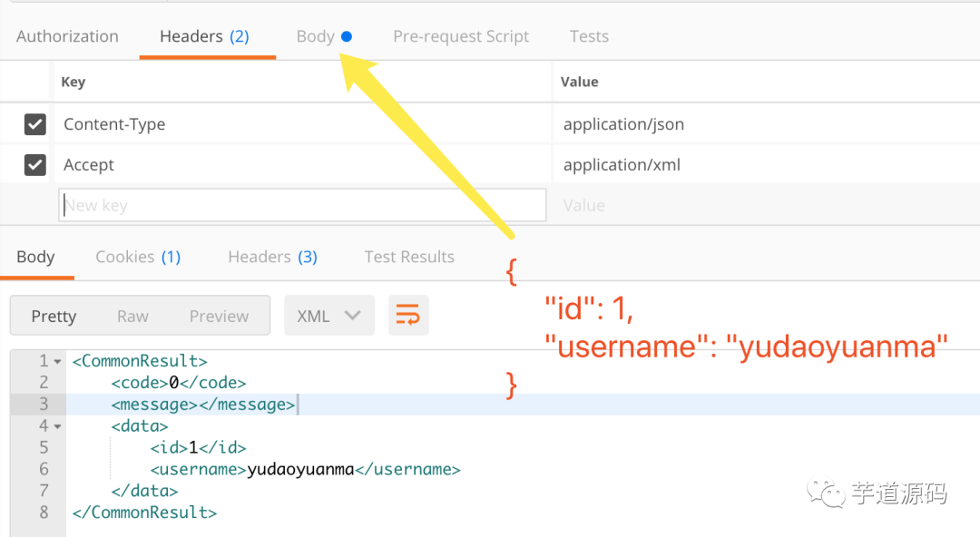Open the Authorization request tab
The height and width of the screenshot is (537, 980).
click(67, 36)
